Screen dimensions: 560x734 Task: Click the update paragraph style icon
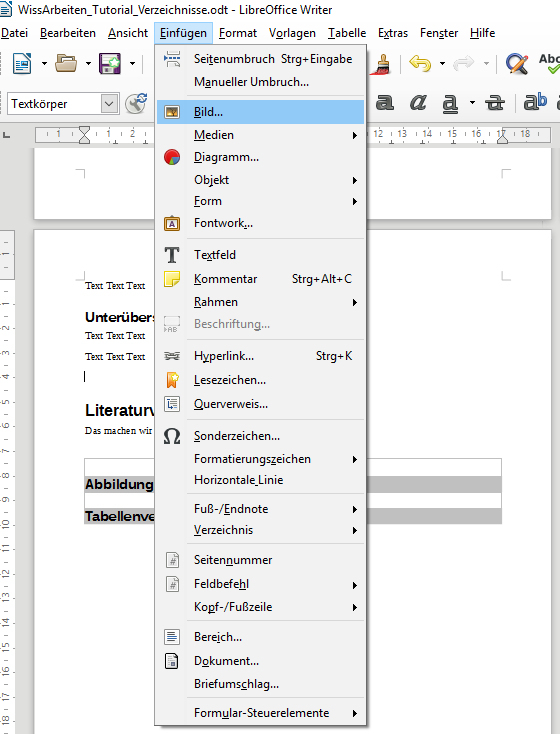136,103
